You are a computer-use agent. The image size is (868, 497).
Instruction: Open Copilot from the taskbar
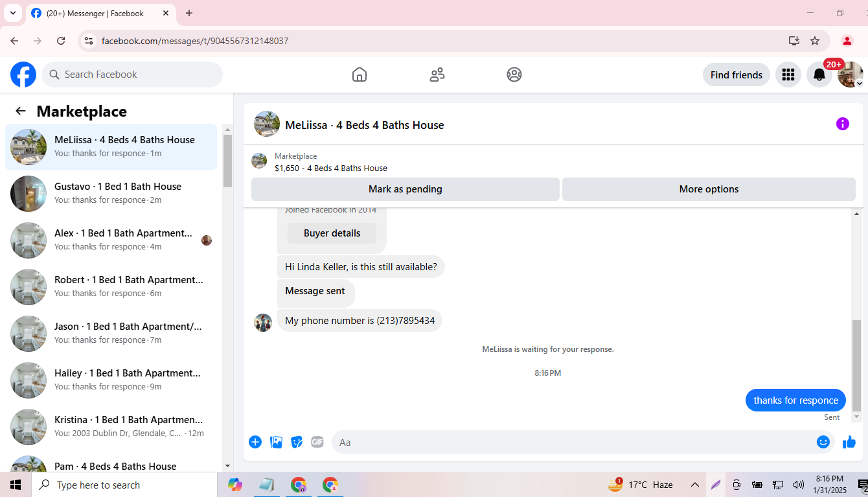pos(235,485)
